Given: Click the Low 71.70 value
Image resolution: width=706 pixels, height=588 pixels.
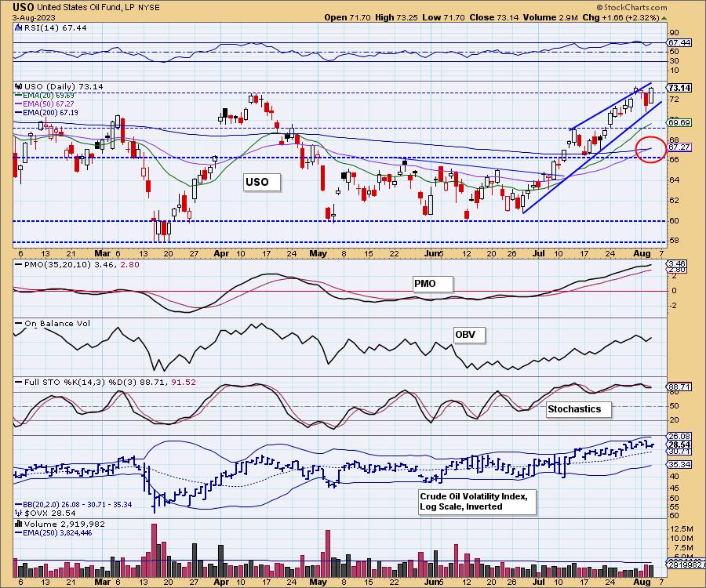Looking at the screenshot, I should click(443, 17).
